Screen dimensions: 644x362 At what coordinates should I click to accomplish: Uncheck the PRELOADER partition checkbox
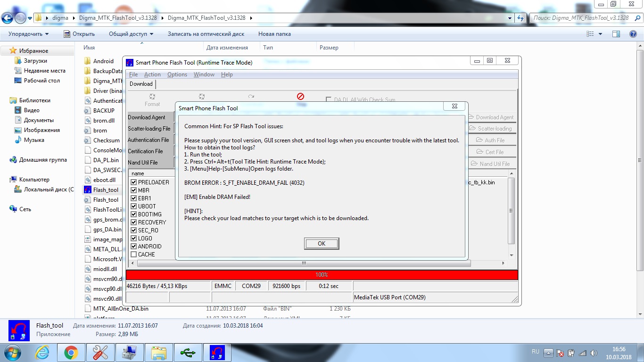pos(134,182)
